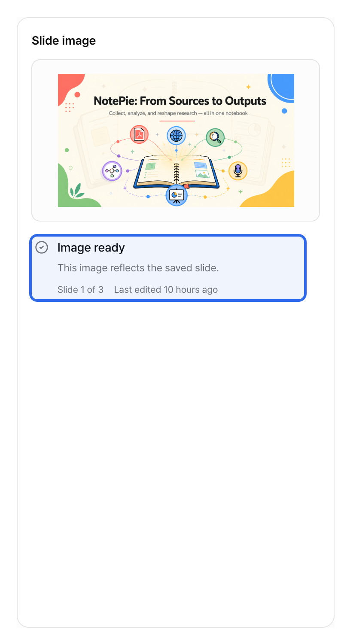Click the green leaf decoration icon
Image resolution: width=341 pixels, height=644 pixels.
coord(77,190)
